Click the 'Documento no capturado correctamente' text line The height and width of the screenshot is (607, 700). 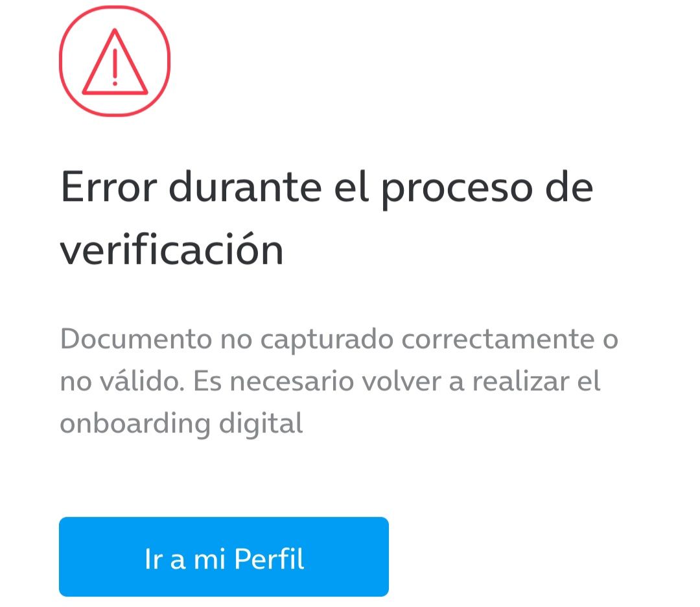point(327,339)
